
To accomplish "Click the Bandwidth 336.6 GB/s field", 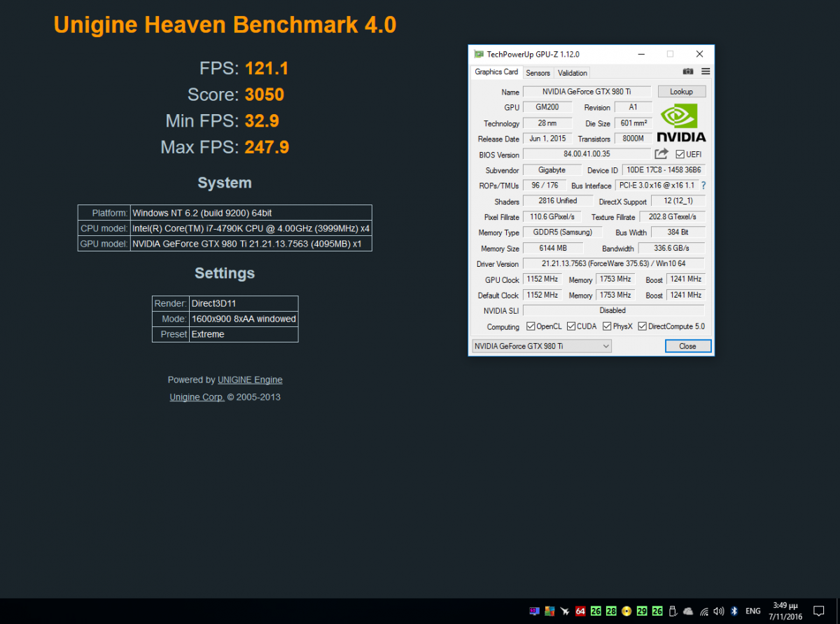I will tap(671, 248).
